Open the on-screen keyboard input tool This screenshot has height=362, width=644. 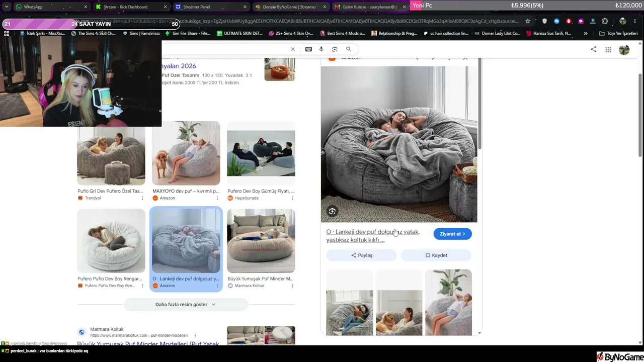point(308,49)
